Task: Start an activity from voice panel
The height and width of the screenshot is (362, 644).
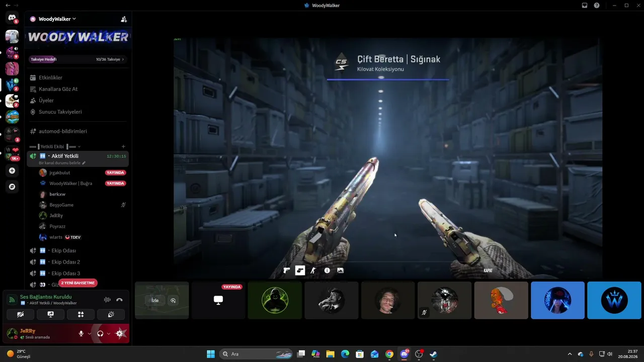Action: tap(80, 314)
